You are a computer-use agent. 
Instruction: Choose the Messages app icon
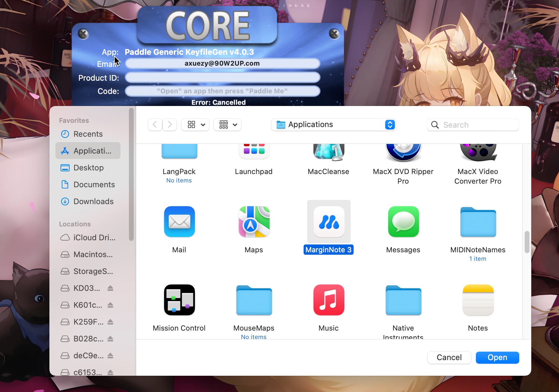click(403, 222)
